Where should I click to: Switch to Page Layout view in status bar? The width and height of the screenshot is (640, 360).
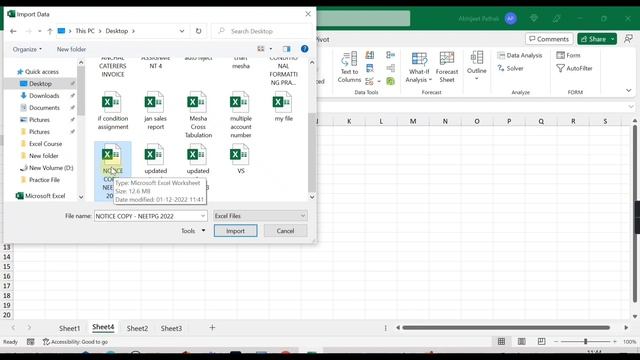(522, 342)
